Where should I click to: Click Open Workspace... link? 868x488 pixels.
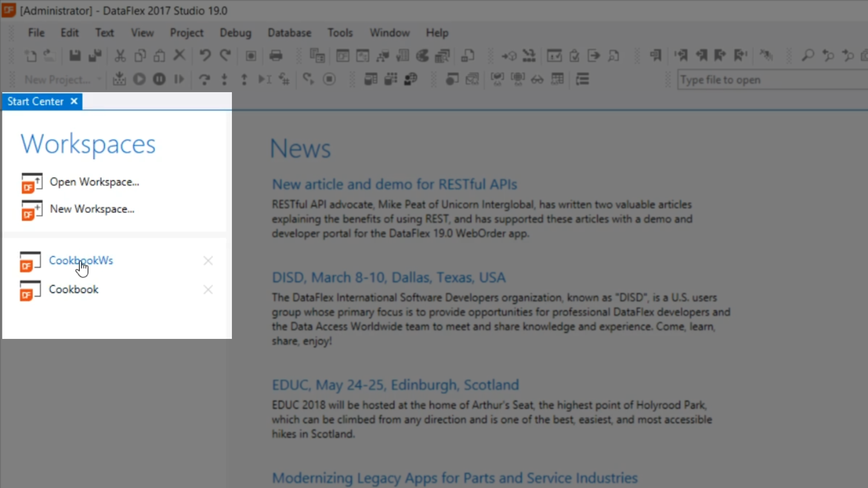tap(94, 182)
